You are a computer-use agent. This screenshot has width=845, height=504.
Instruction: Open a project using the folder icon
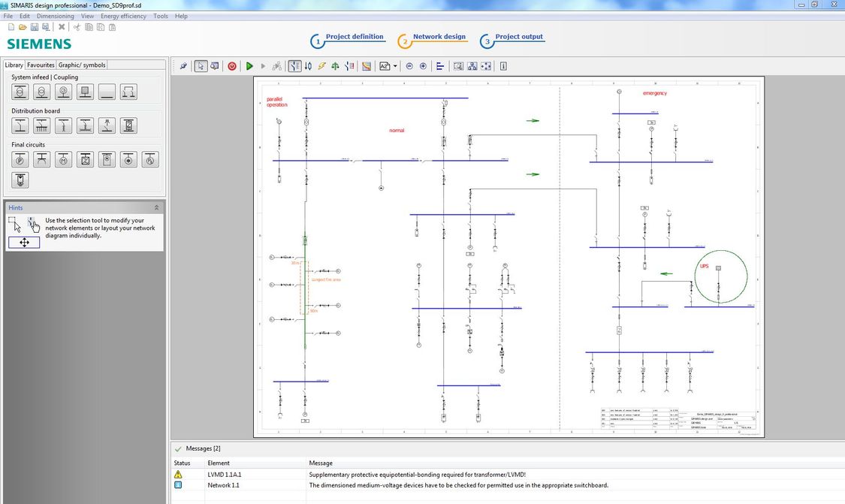(x=23, y=27)
